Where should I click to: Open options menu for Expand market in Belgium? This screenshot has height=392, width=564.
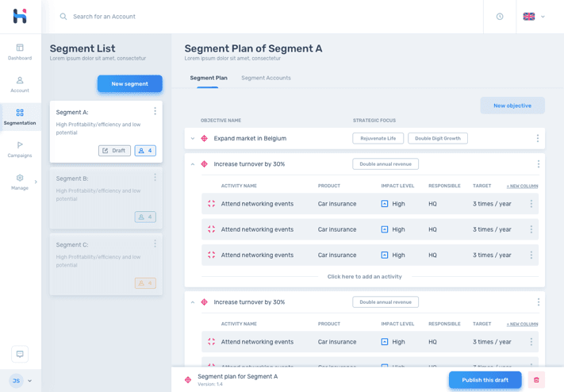pos(538,138)
